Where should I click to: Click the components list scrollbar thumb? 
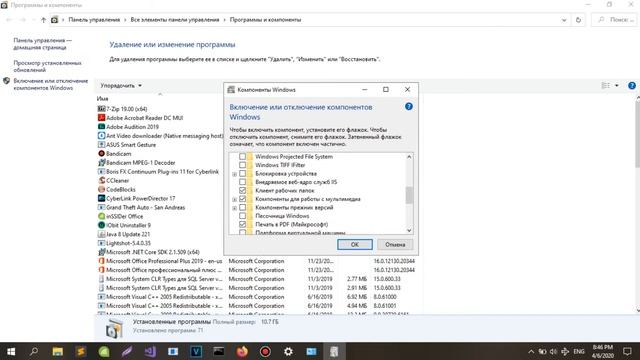[x=409, y=195]
